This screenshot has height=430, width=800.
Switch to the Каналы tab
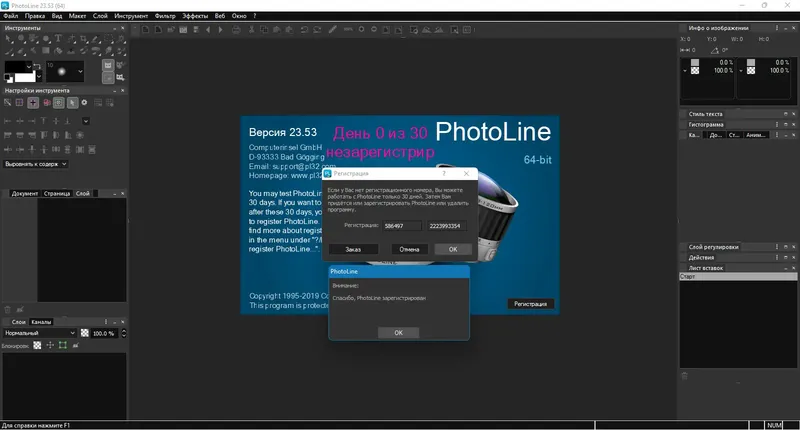click(x=41, y=322)
